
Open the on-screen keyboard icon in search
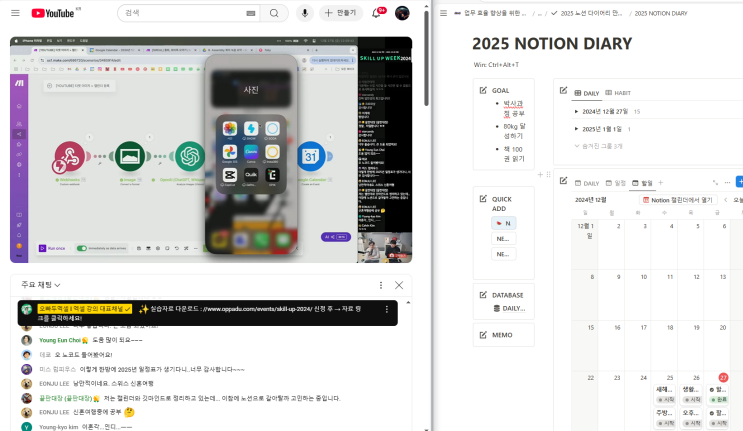point(251,13)
